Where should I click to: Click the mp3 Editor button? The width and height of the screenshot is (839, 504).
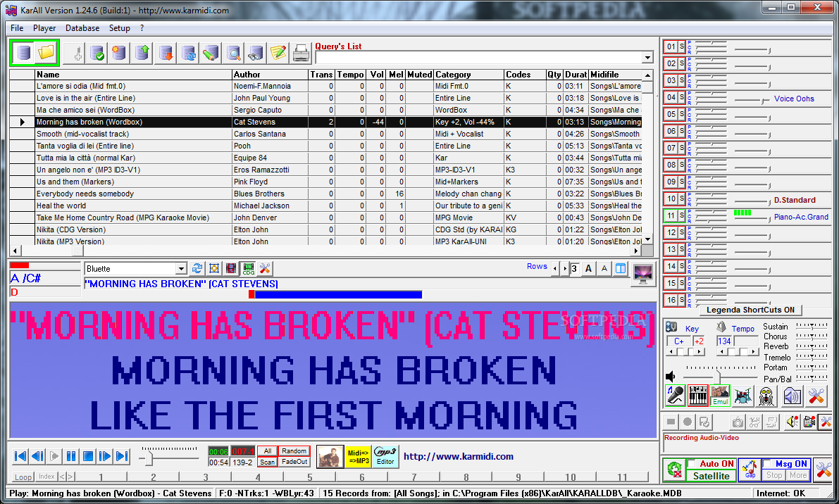tap(385, 456)
